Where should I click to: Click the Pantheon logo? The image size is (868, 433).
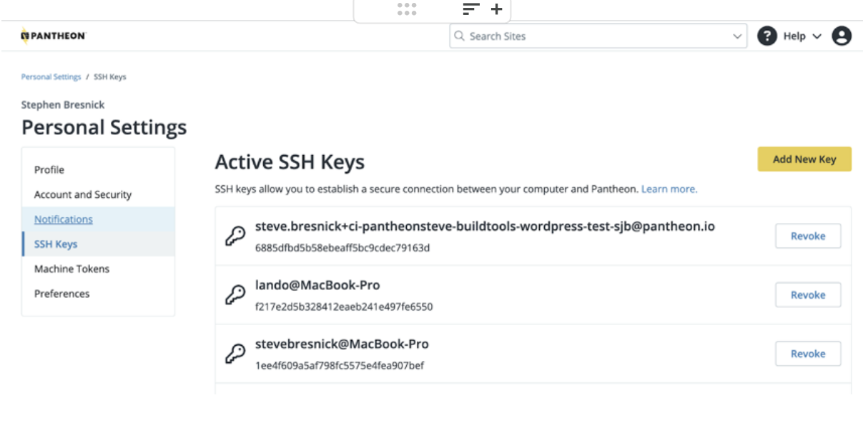coord(53,36)
